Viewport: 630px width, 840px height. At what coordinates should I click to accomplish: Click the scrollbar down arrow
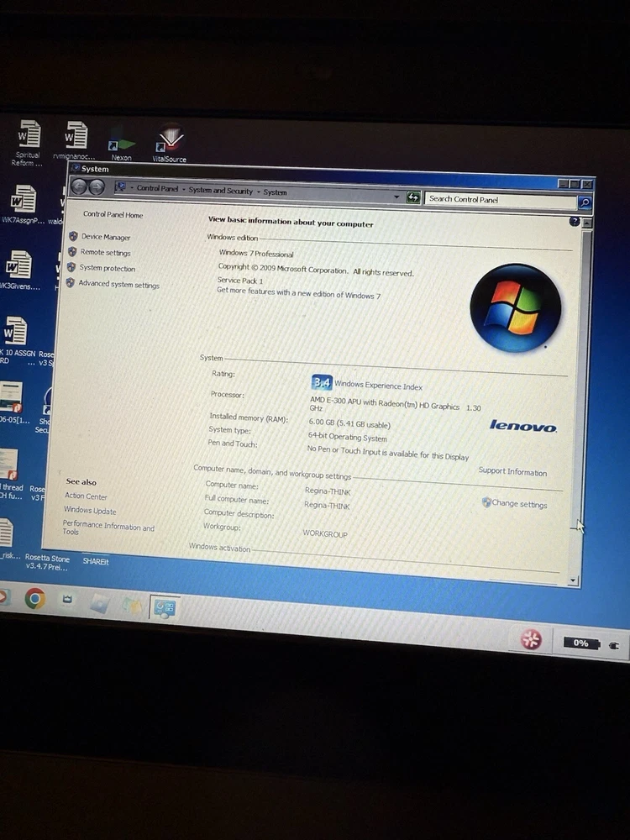(574, 580)
